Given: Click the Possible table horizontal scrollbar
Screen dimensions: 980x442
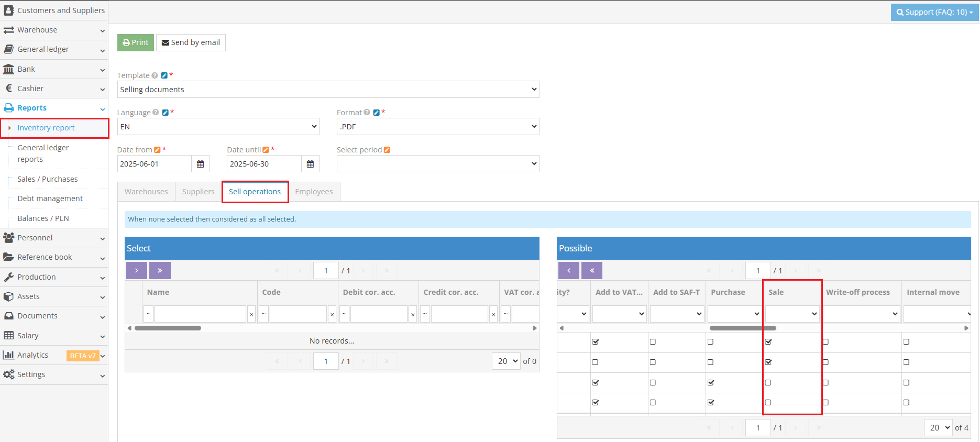Looking at the screenshot, I should [x=743, y=328].
